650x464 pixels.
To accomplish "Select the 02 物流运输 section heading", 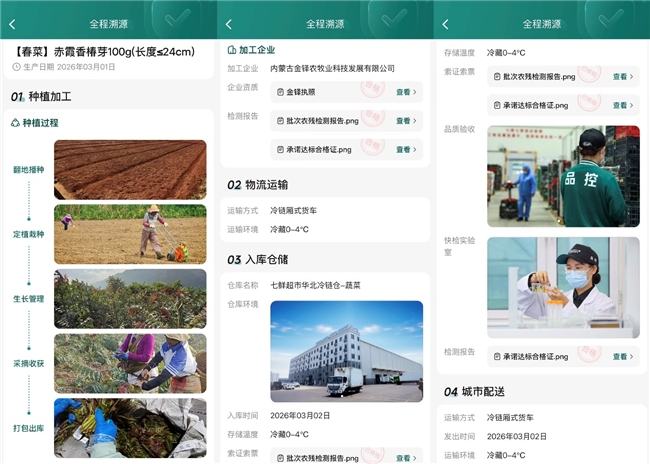I will click(x=257, y=185).
